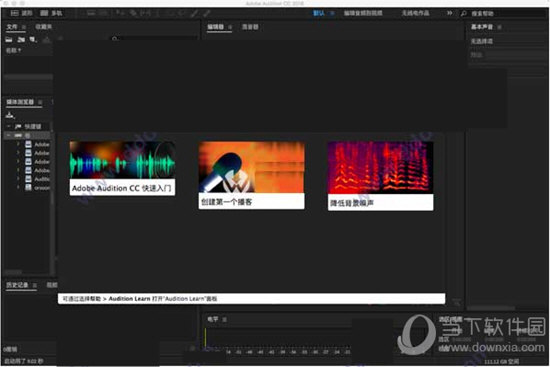Click the Audition Learn hint text bar
The height and width of the screenshot is (367, 550).
(251, 299)
